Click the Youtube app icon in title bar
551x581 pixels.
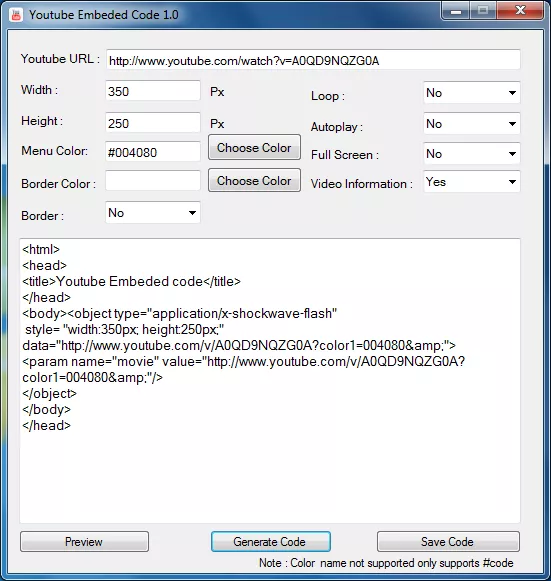tap(16, 15)
